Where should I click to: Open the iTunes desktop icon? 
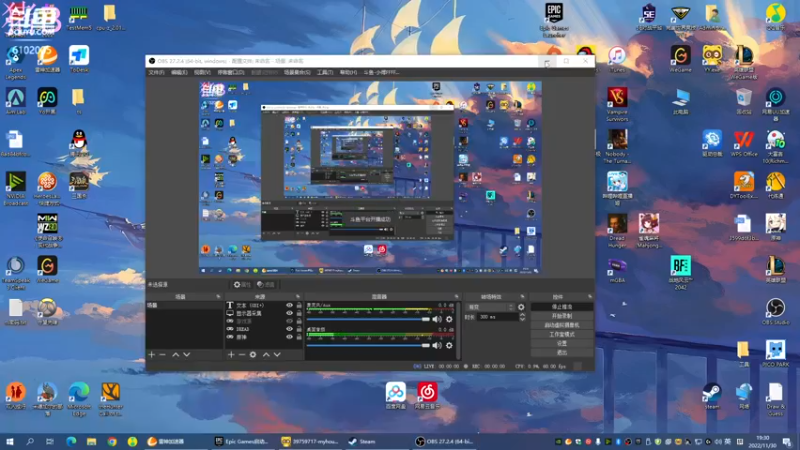tap(617, 59)
